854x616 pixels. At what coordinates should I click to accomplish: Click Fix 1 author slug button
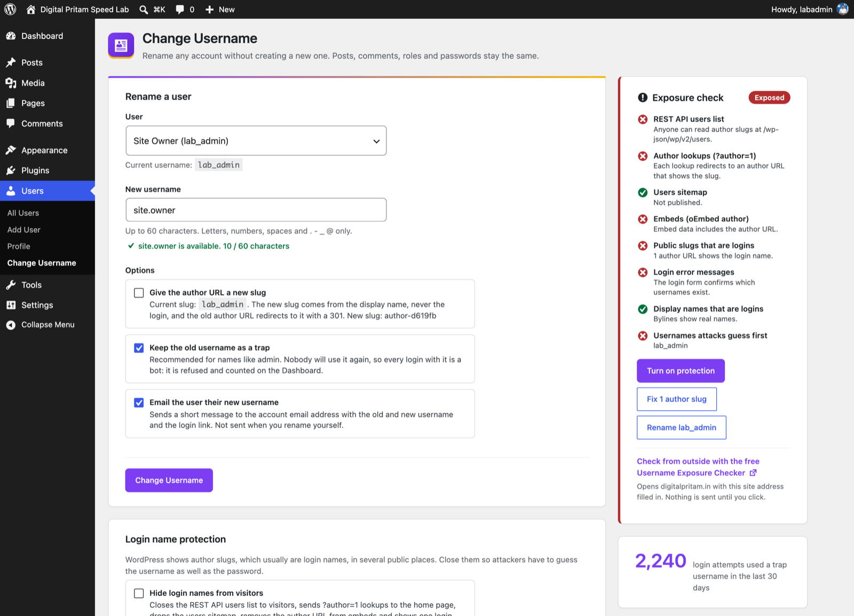point(677,399)
